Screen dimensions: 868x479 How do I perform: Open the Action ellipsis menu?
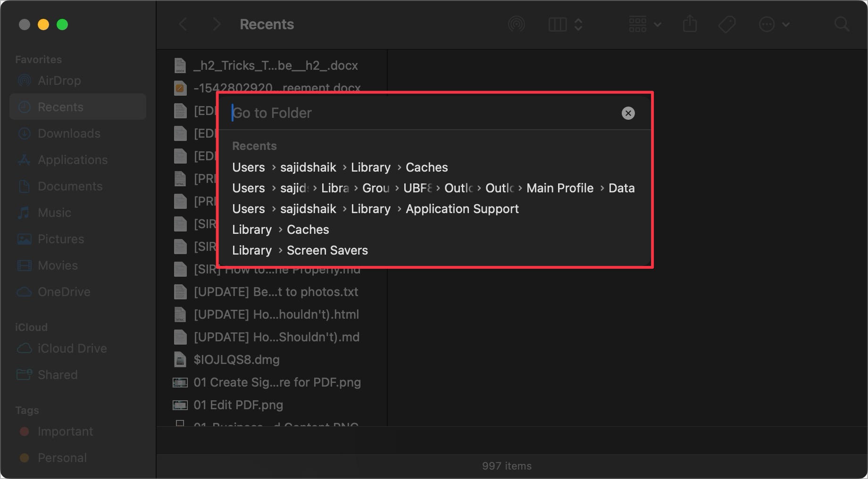(774, 24)
